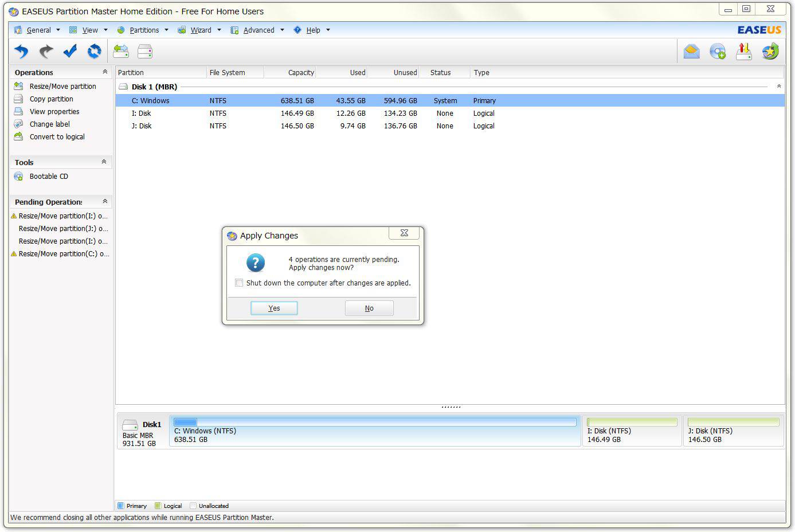795x532 pixels.
Task: Click the pane splitter dots handle
Action: coord(451,407)
